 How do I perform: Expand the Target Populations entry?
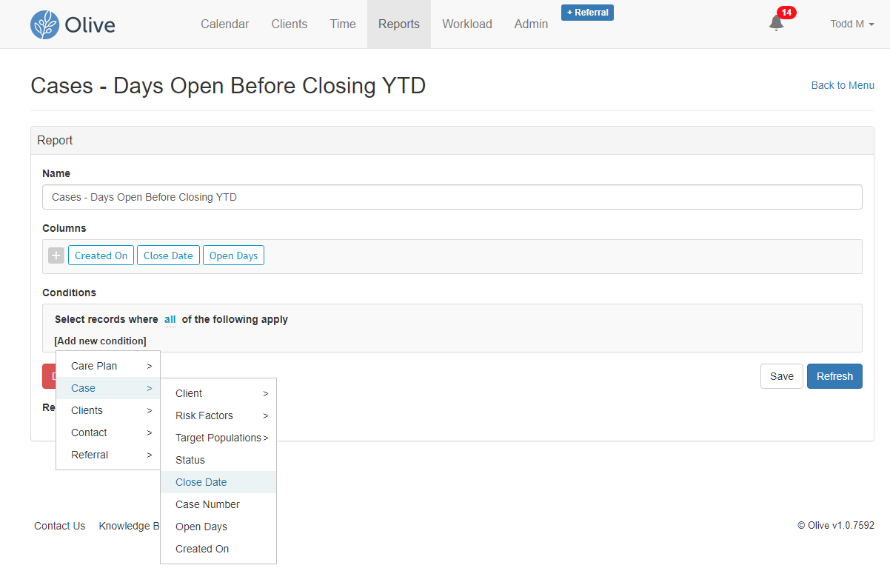click(218, 438)
